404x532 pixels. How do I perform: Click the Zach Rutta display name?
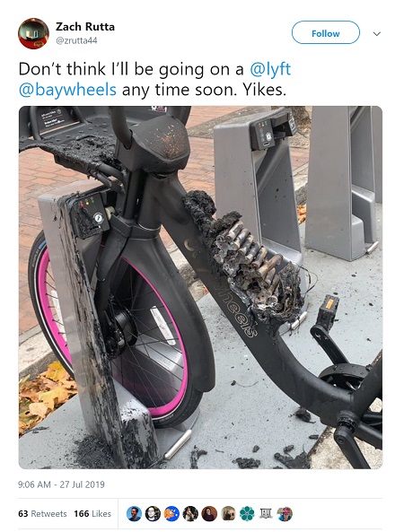click(x=85, y=26)
